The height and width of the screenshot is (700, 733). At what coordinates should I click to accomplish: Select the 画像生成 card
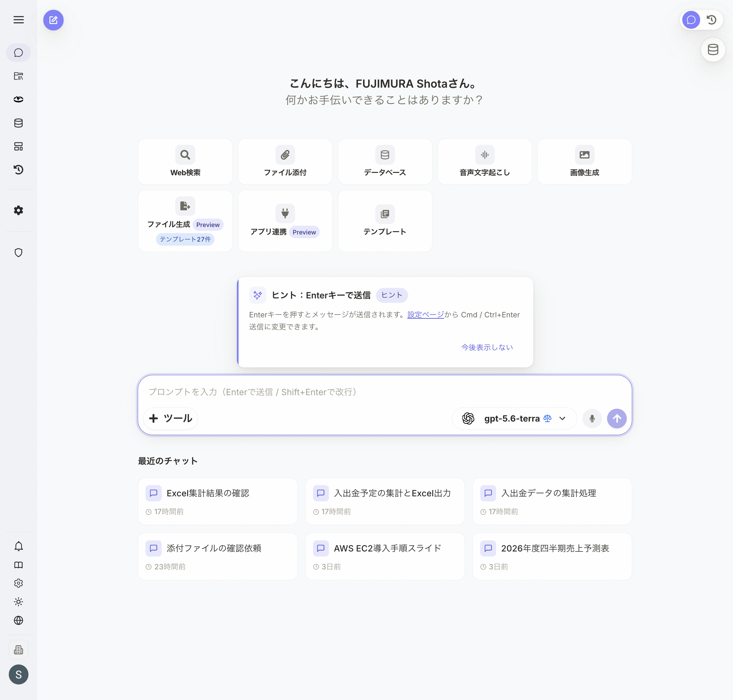(x=584, y=162)
